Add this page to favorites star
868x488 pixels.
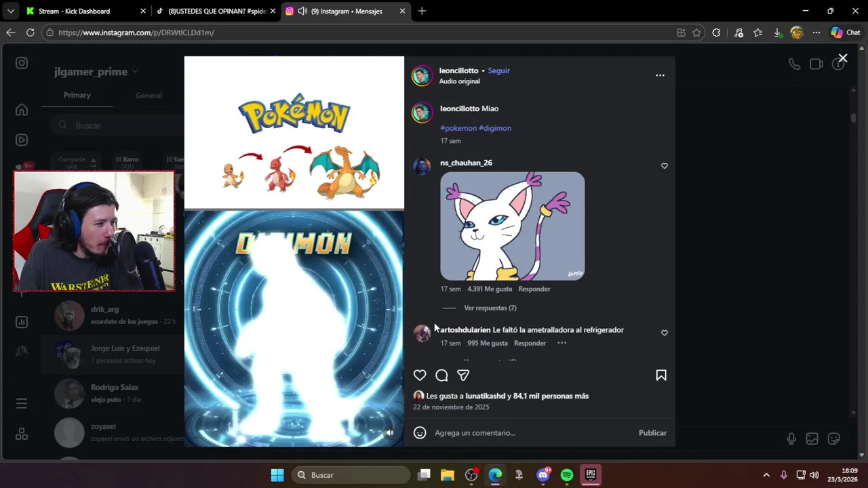696,33
